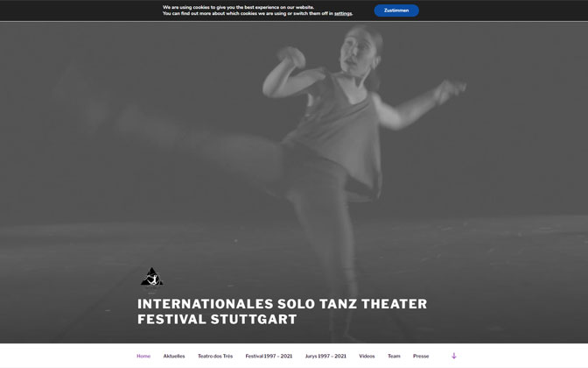Viewport: 588px width, 368px height.
Task: Open the Team page
Action: click(x=394, y=356)
